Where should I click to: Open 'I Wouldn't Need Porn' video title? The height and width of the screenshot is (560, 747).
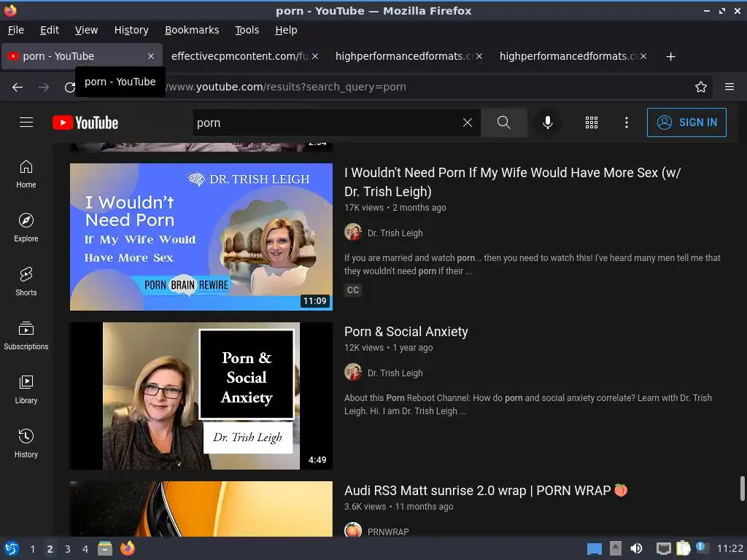(512, 182)
